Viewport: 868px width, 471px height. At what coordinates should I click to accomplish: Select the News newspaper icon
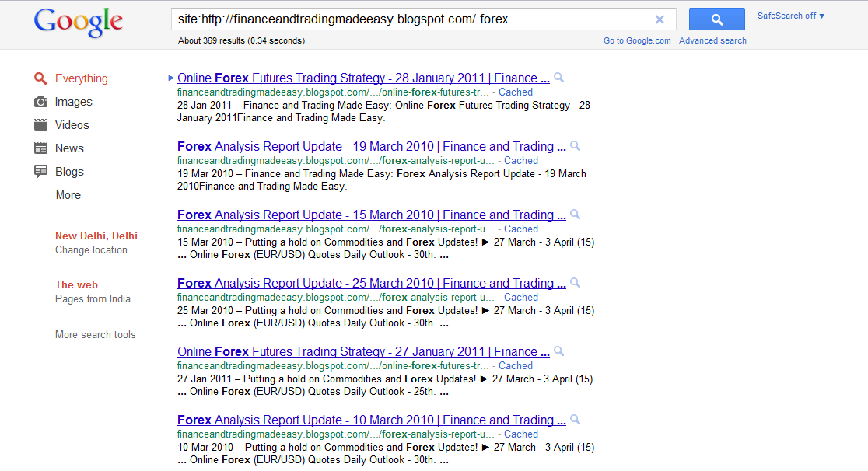(40, 148)
